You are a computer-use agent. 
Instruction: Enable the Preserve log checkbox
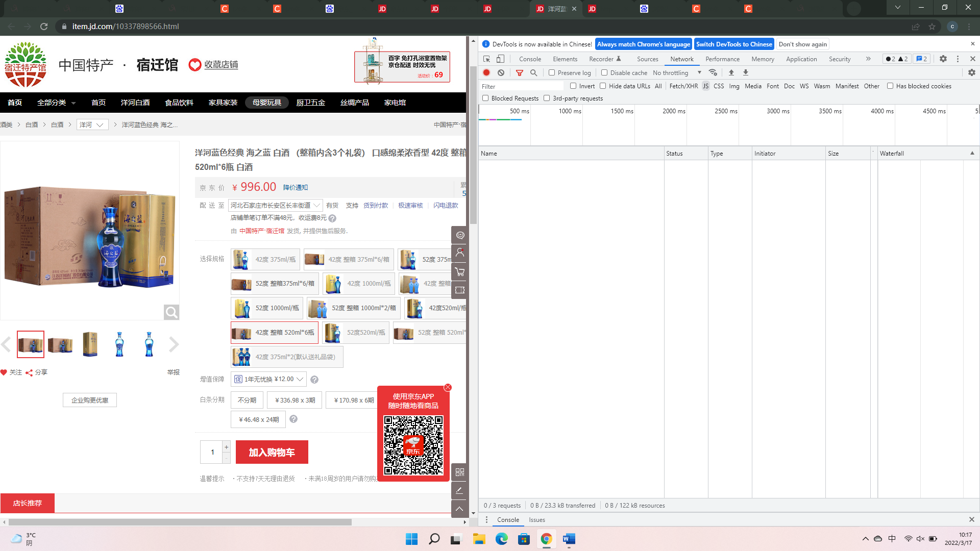(552, 72)
